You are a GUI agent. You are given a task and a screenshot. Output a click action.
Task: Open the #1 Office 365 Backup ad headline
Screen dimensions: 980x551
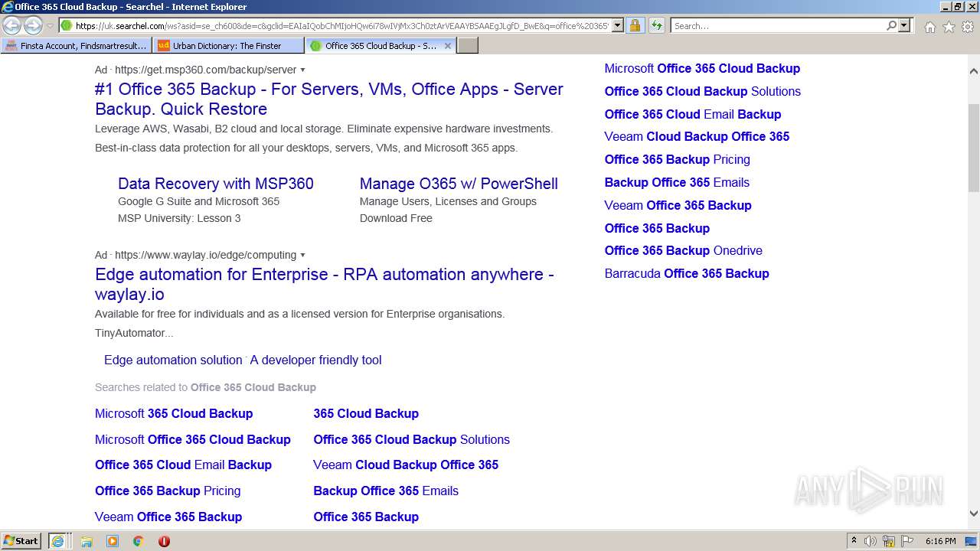pos(329,99)
